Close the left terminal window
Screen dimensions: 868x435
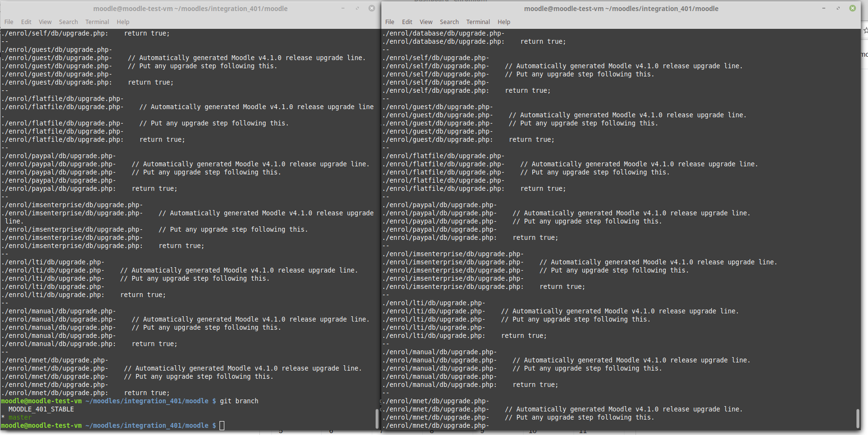click(x=372, y=8)
